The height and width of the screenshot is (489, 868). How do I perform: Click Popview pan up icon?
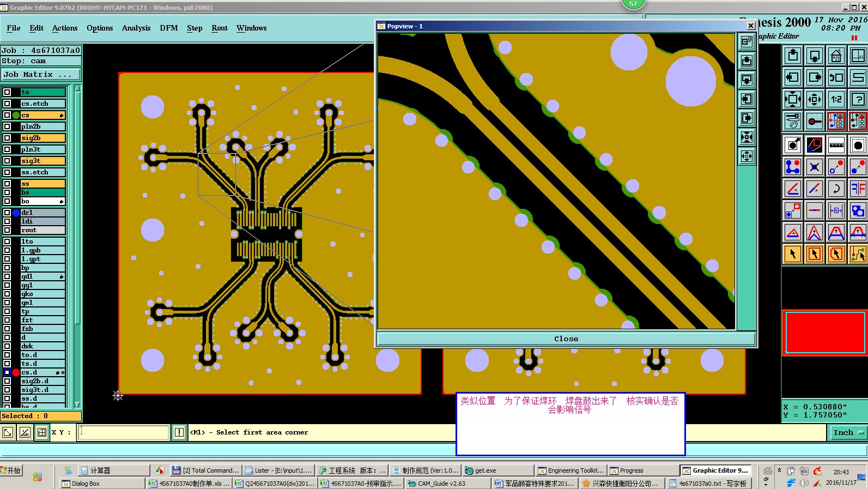[x=746, y=61]
